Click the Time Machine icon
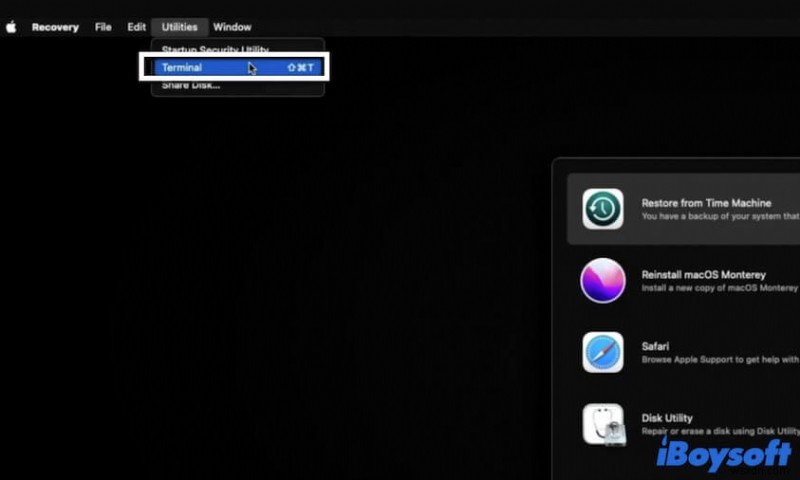 [603, 209]
